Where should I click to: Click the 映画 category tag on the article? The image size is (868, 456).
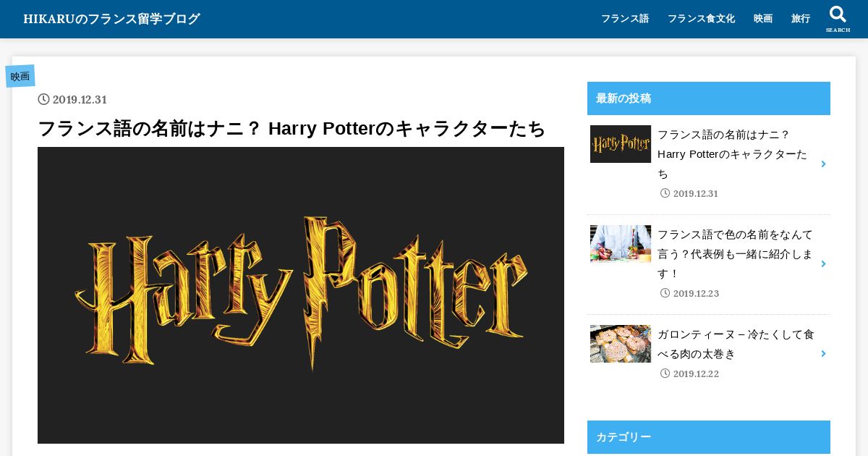pos(20,76)
